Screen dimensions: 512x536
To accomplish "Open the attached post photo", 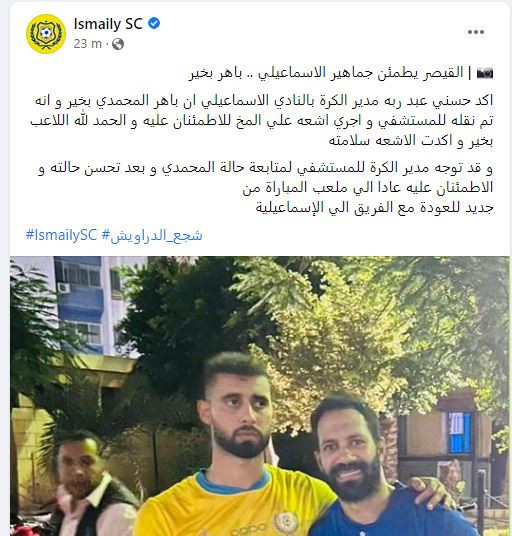I will 260,396.
